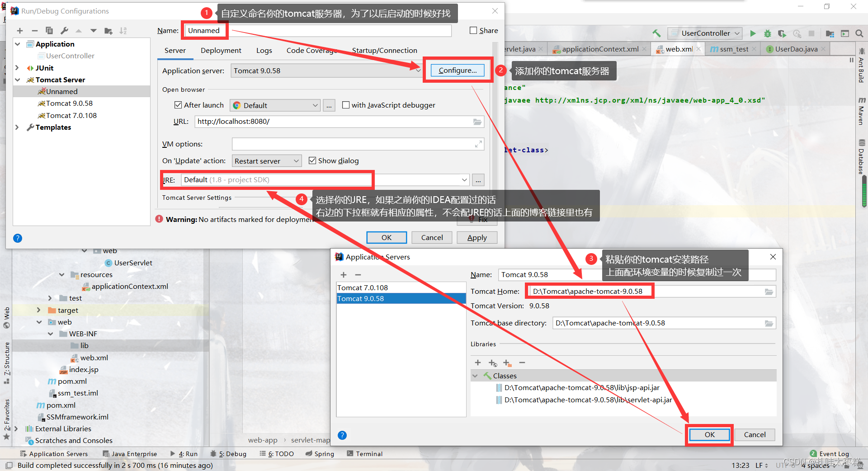Viewport: 868px width, 471px height.
Task: Expand the Templates node
Action: (x=18, y=127)
